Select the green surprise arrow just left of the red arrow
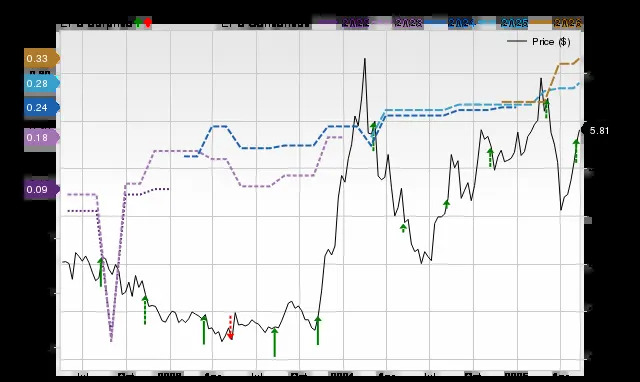The image size is (640, 382). pos(204,329)
